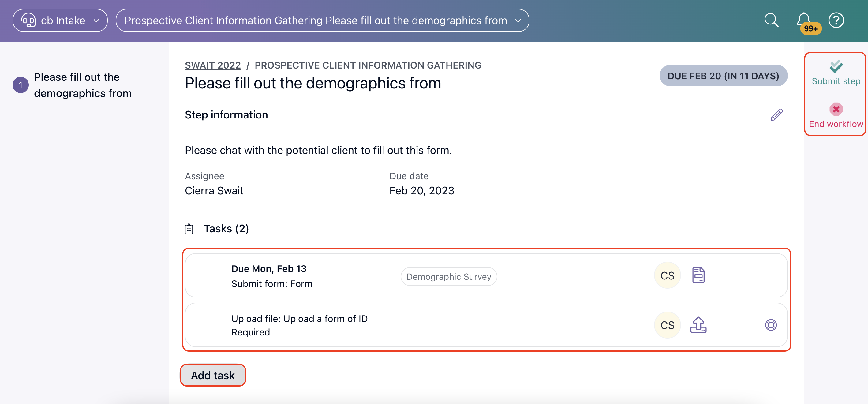
Task: Open the Upload a form of ID task row
Action: click(x=486, y=325)
